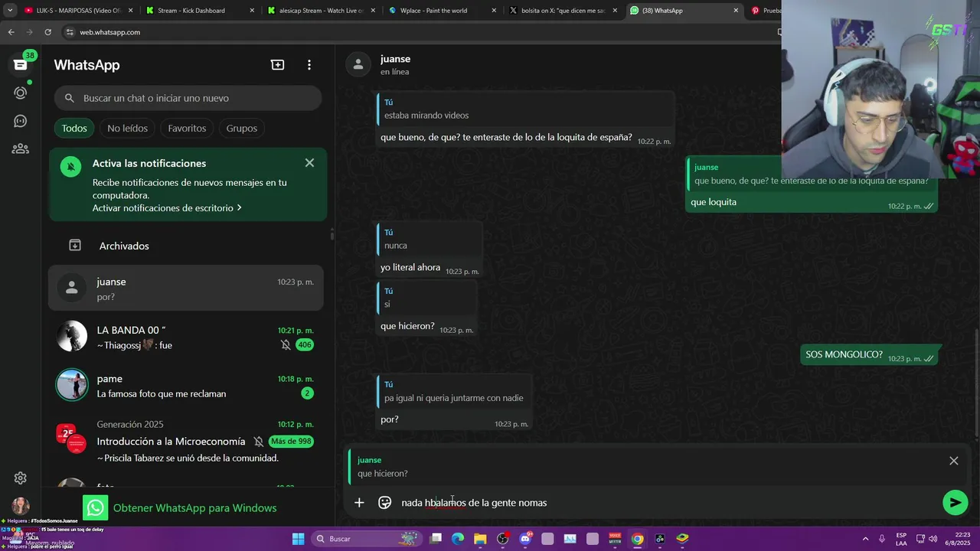The image size is (980, 551).
Task: Open the Status icon in sidebar
Action: tap(21, 93)
